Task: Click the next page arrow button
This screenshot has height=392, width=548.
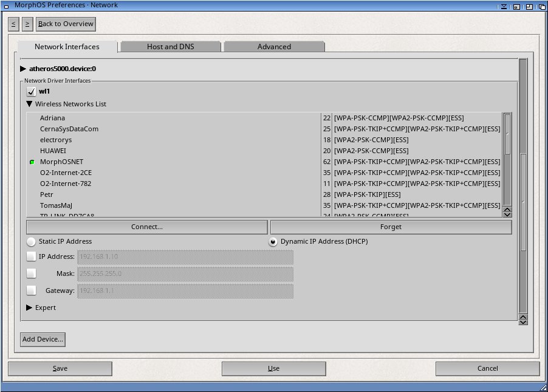Action: click(27, 24)
